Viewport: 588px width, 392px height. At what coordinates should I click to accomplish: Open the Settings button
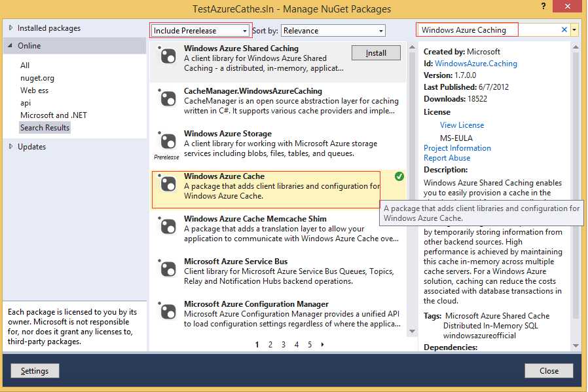point(35,371)
